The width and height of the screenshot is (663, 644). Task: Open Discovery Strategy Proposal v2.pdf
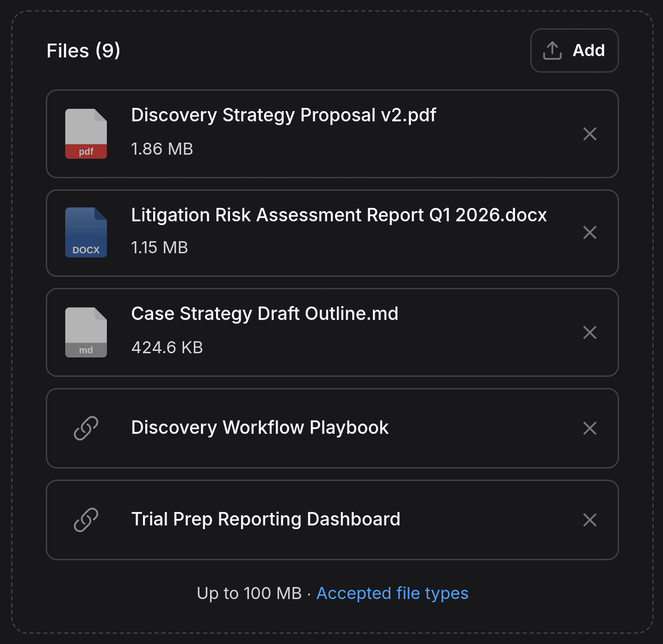[283, 115]
